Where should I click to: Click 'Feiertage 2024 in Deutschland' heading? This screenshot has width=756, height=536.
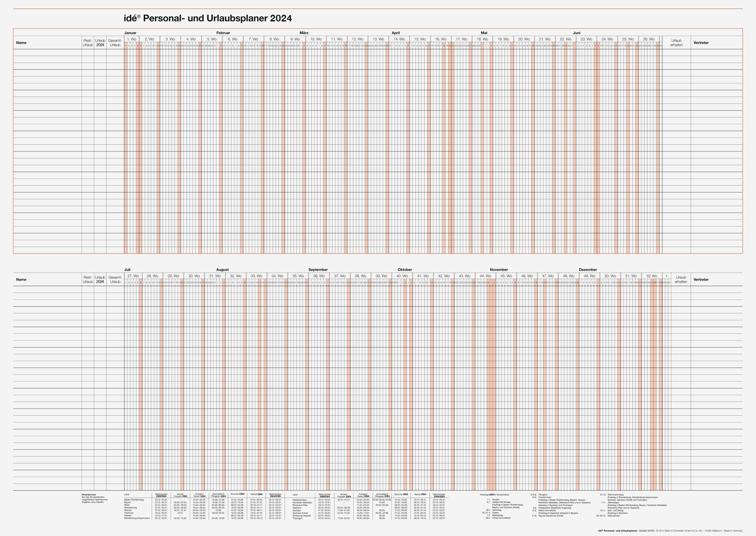click(494, 495)
